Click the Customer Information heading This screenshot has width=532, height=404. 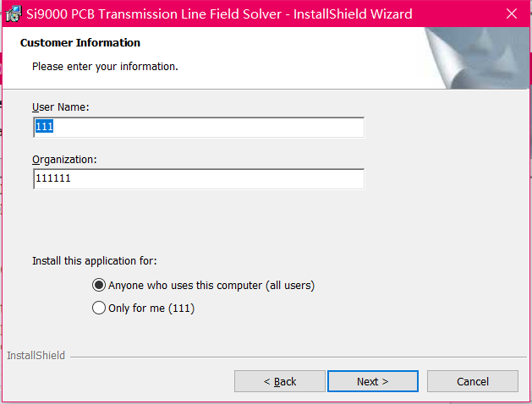tap(80, 43)
